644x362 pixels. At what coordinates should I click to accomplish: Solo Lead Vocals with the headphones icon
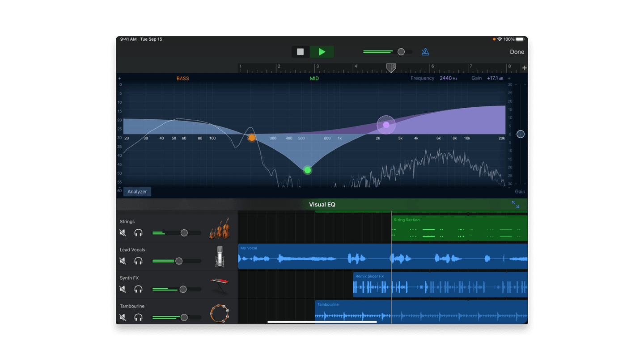[x=139, y=261]
